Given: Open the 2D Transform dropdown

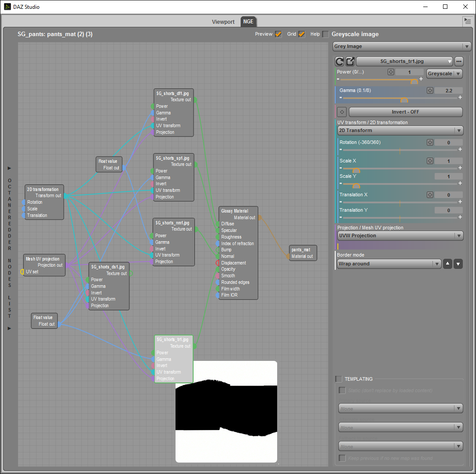Looking at the screenshot, I should [x=400, y=131].
